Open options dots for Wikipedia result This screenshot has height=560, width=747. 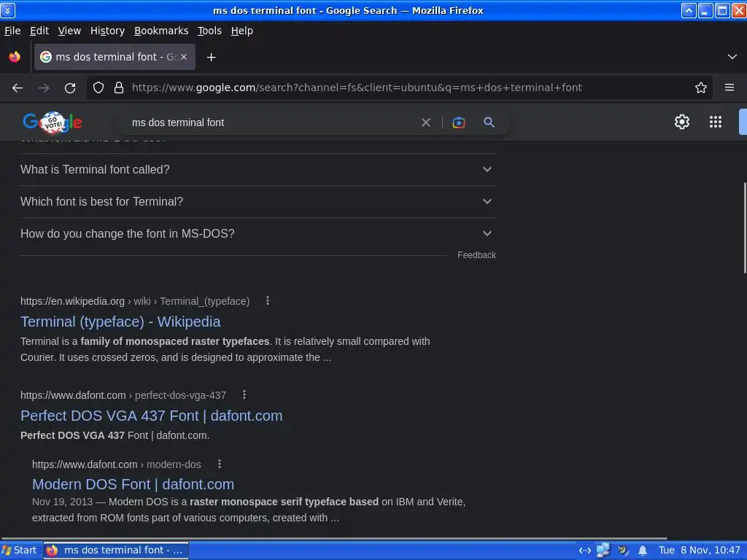(x=268, y=301)
